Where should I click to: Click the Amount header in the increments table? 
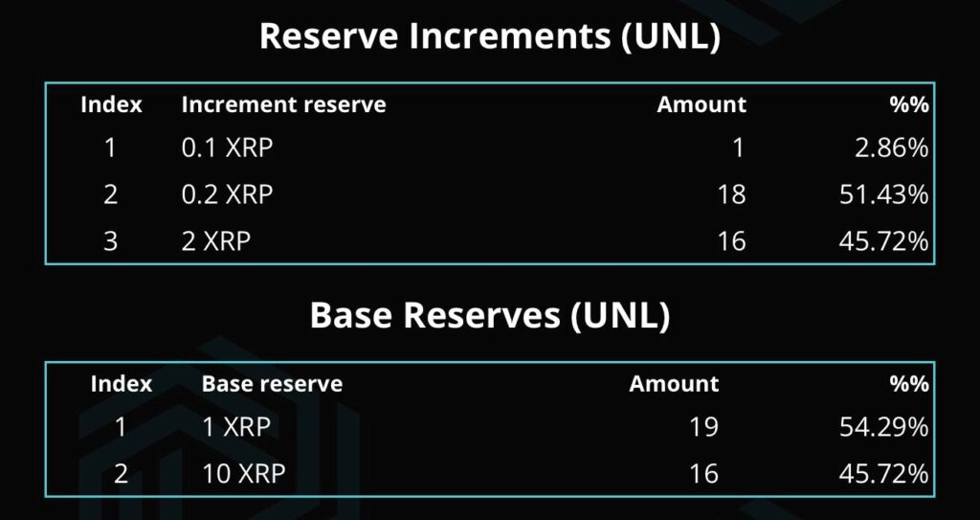tap(702, 104)
